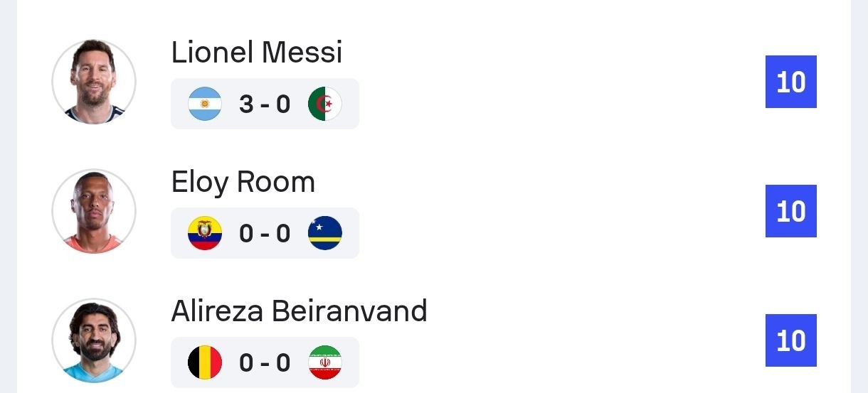Open Lionel Messi's player photo
Viewport: 868px width, 393px height.
pyautogui.click(x=94, y=82)
